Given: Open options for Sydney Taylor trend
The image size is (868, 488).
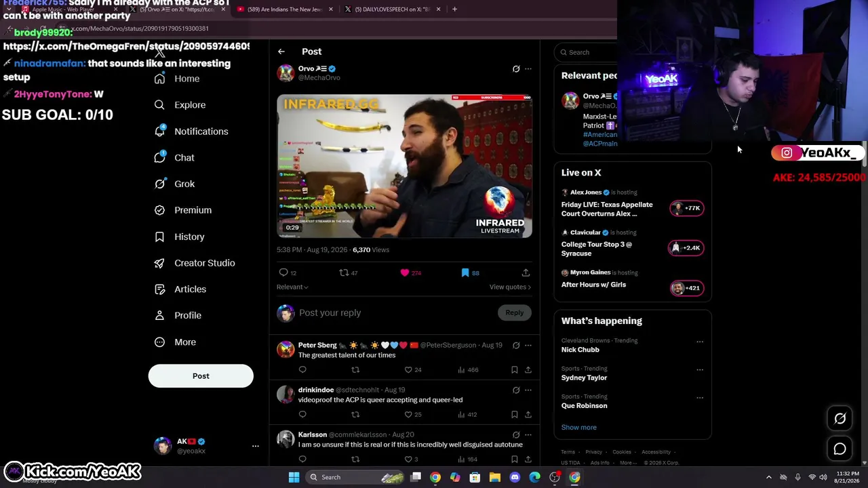Looking at the screenshot, I should coord(700,370).
